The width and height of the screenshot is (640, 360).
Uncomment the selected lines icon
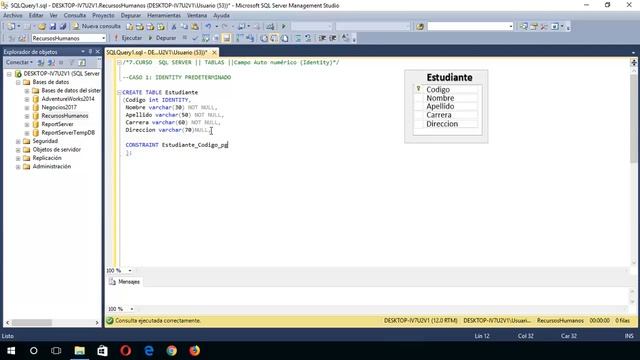pos(308,38)
